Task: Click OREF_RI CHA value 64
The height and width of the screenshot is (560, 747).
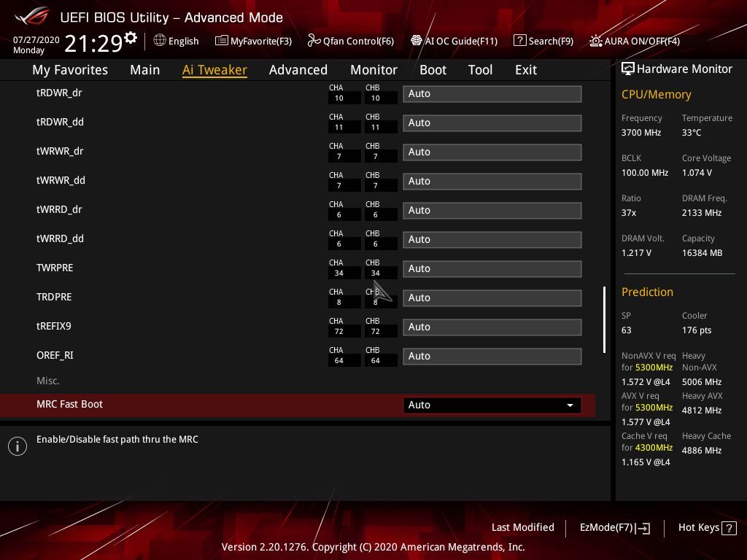Action: pos(338,360)
